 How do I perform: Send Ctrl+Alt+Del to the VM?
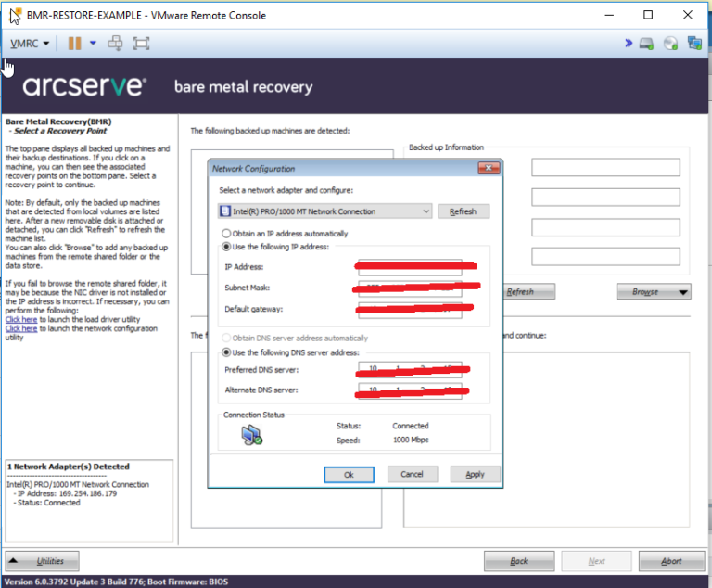(x=115, y=44)
